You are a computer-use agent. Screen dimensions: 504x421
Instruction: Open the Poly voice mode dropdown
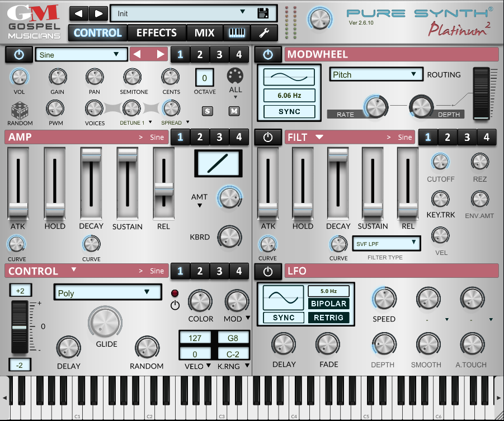pos(107,293)
